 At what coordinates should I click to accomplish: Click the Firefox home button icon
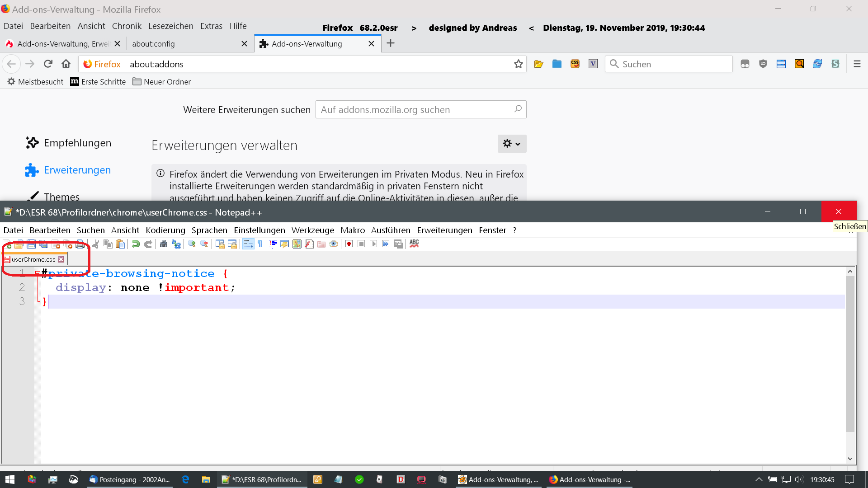66,64
